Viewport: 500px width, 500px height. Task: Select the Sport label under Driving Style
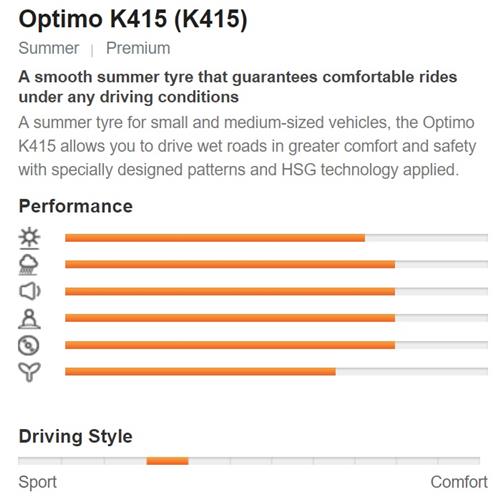coord(38,482)
